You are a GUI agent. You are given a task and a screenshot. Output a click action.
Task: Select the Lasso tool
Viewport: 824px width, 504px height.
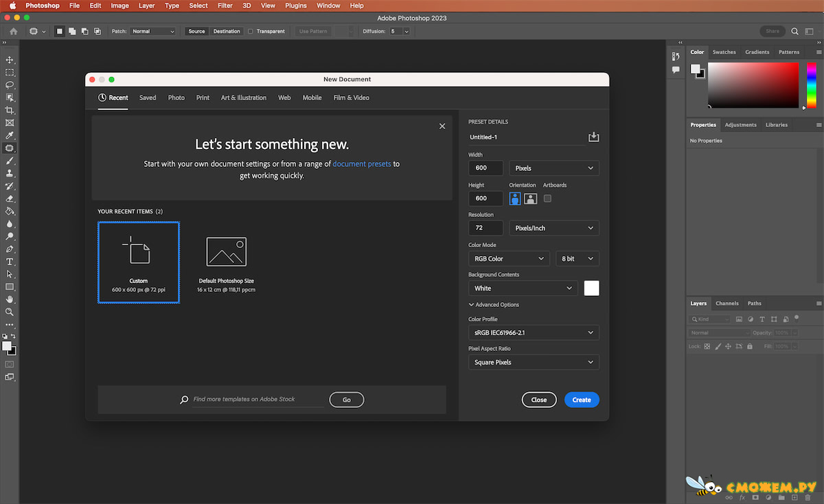pyautogui.click(x=10, y=85)
